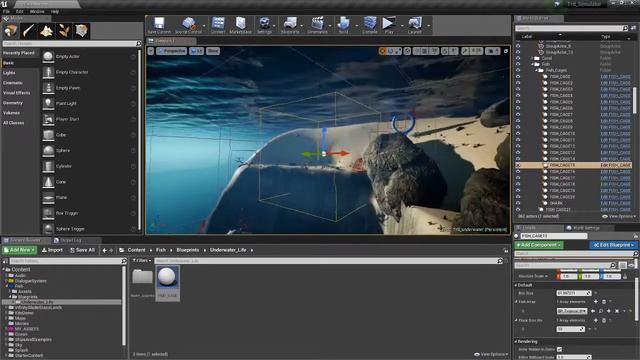Collapse the Default section in Details
The width and height of the screenshot is (640, 360).
point(516,285)
